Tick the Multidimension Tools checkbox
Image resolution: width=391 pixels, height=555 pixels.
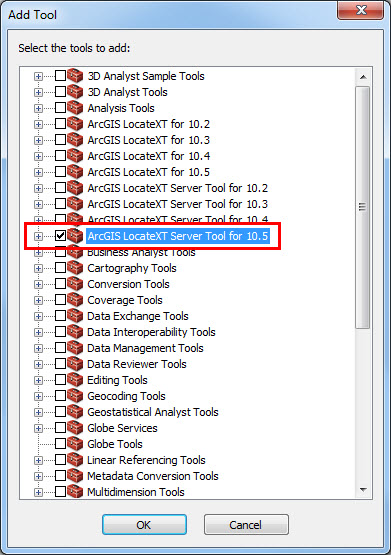coord(61,492)
